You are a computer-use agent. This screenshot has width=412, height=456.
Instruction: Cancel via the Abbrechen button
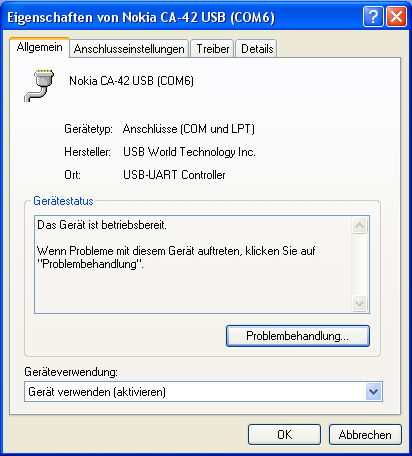(365, 434)
